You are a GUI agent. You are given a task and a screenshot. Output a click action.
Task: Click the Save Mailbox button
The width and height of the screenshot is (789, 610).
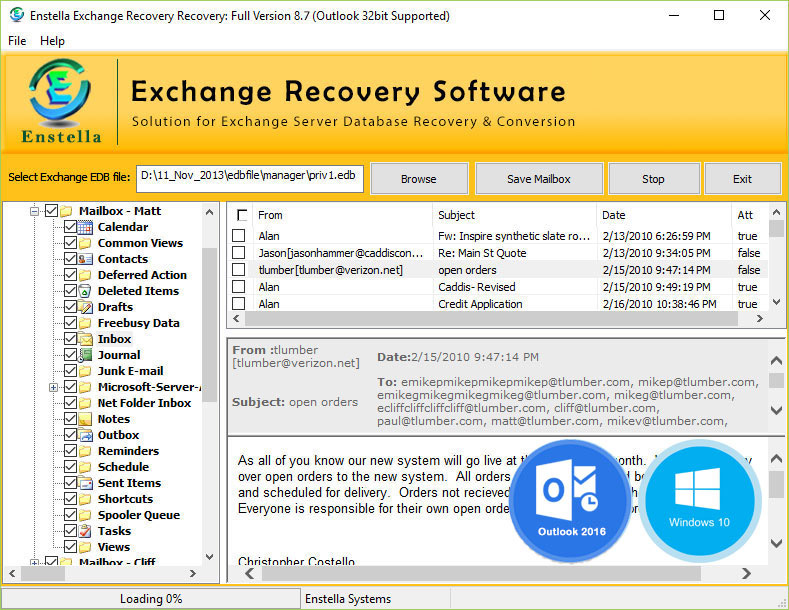[x=539, y=179]
